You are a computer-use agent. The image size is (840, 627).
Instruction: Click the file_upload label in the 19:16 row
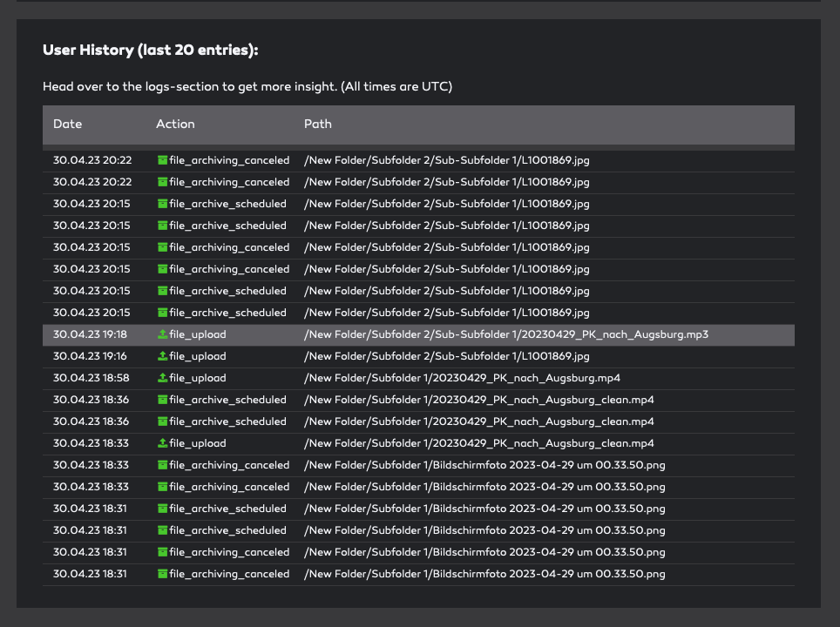pyautogui.click(x=198, y=356)
